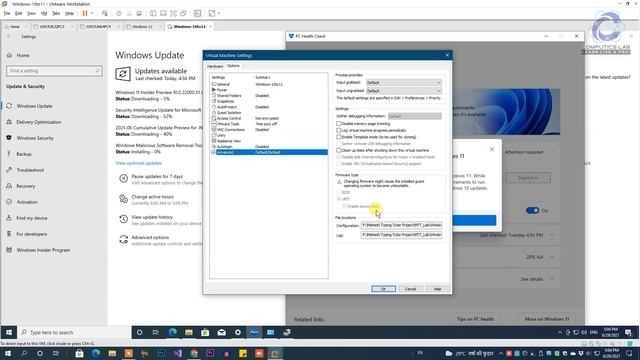This screenshot has width=640, height=360.
Task: Click the guest Start button in the taskbar
Action: pos(9,332)
